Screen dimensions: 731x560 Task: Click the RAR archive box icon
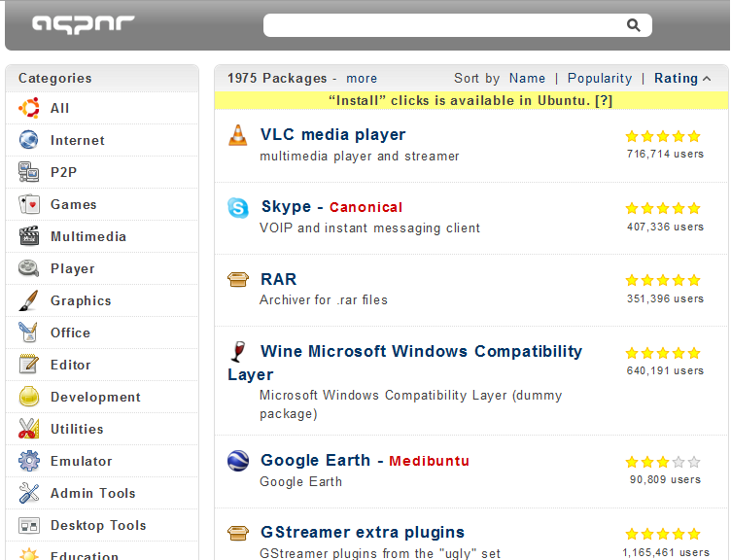(x=238, y=280)
